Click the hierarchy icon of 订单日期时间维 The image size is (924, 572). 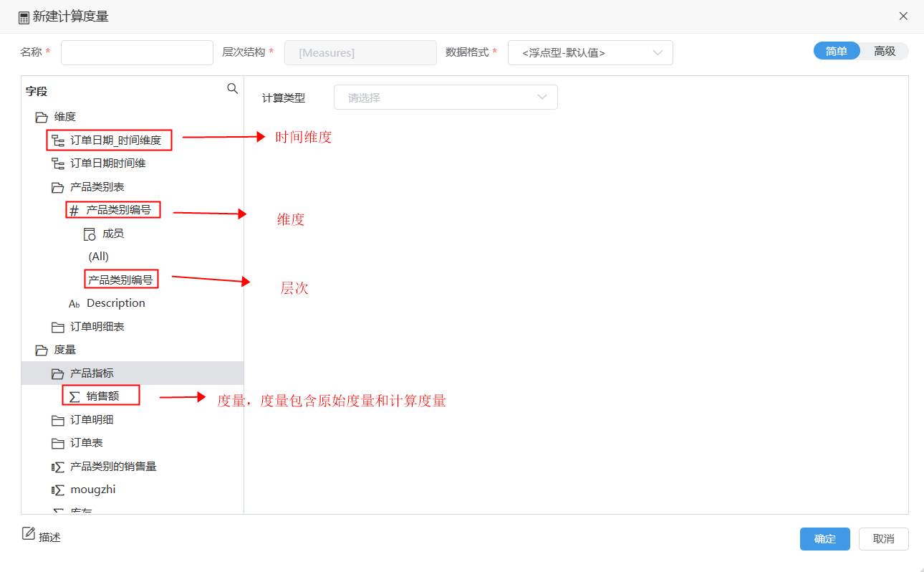pyautogui.click(x=58, y=164)
